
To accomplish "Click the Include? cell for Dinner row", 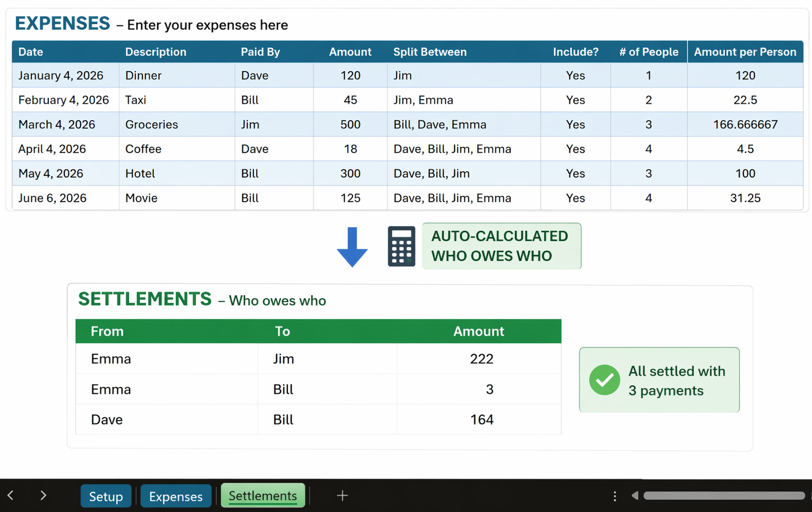I will 575,76.
